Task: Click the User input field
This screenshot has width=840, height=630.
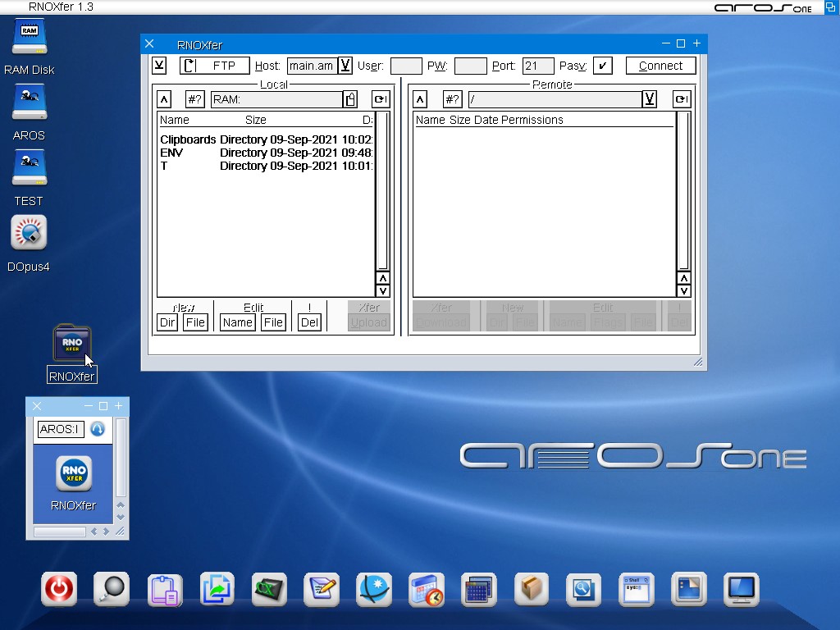Action: (406, 66)
